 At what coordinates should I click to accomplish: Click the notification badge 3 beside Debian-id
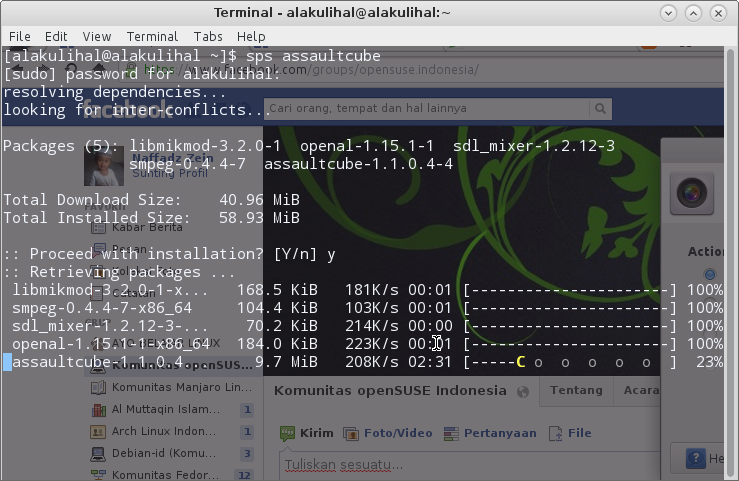(x=247, y=454)
